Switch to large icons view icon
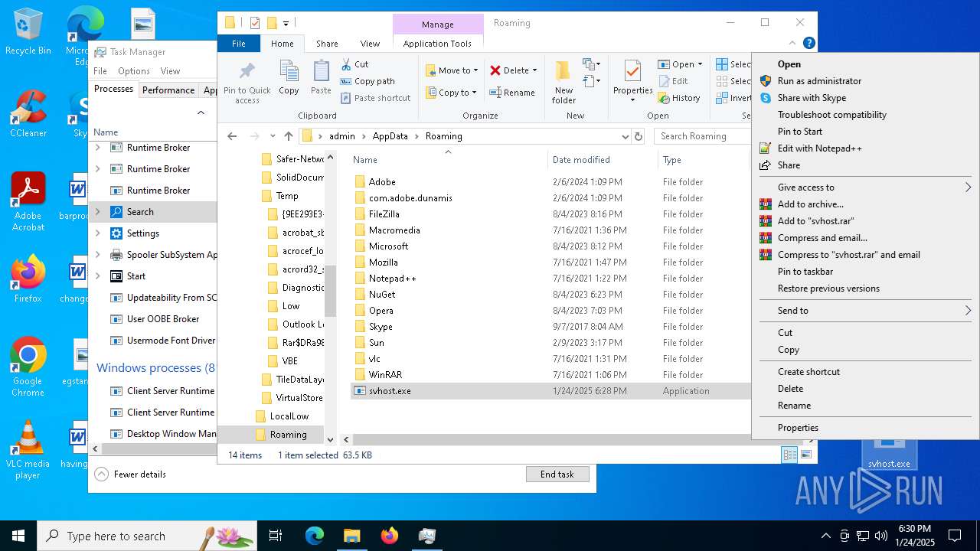Viewport: 980px width, 551px height. pos(805,455)
